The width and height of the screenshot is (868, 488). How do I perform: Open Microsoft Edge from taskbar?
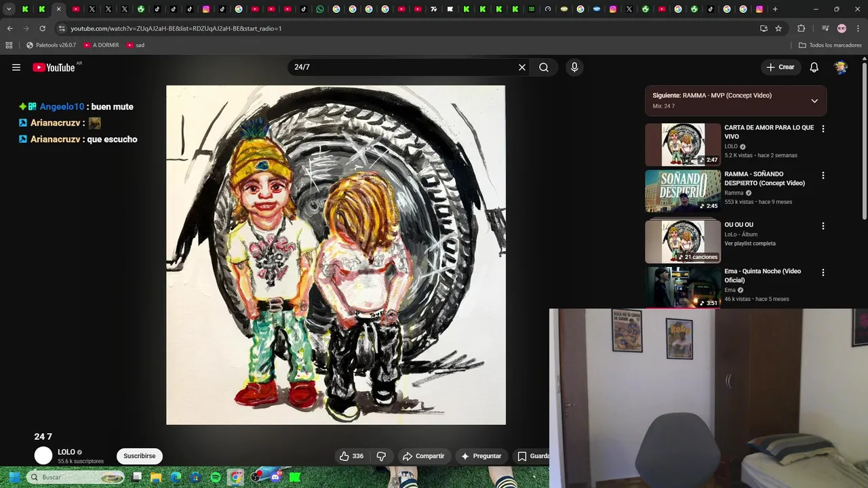click(x=176, y=477)
